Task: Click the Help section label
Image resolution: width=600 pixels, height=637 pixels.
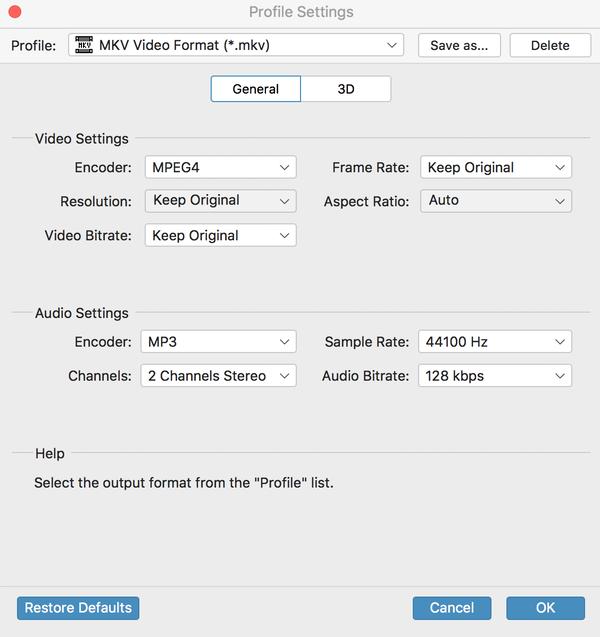Action: click(x=50, y=453)
